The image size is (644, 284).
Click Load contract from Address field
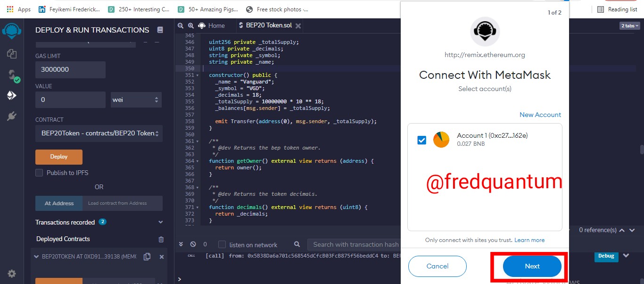tap(123, 203)
